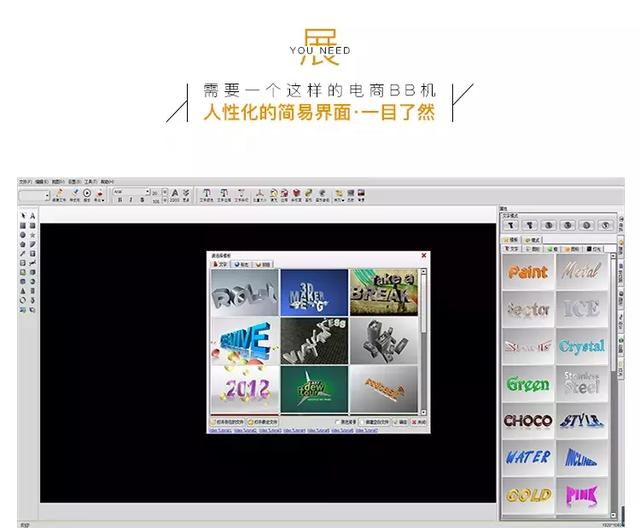The image size is (640, 528).
Task: Toggle the checkbox at template dialog bottom
Action: pyautogui.click(x=337, y=422)
